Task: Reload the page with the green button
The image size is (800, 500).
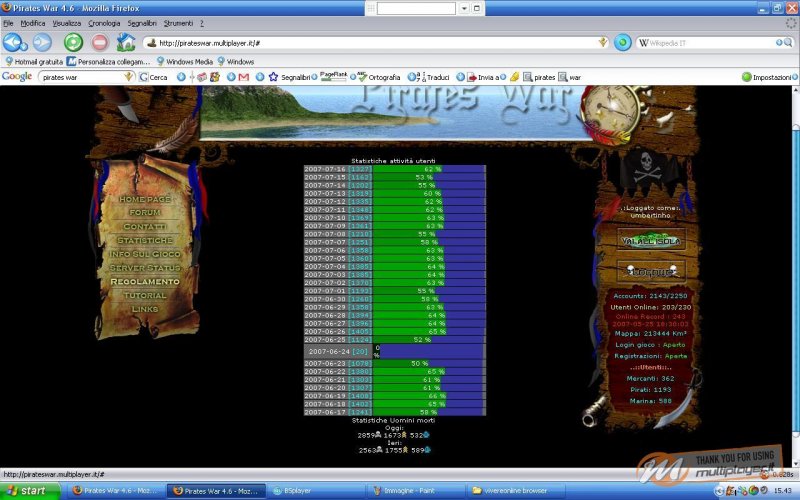Action: coord(73,42)
